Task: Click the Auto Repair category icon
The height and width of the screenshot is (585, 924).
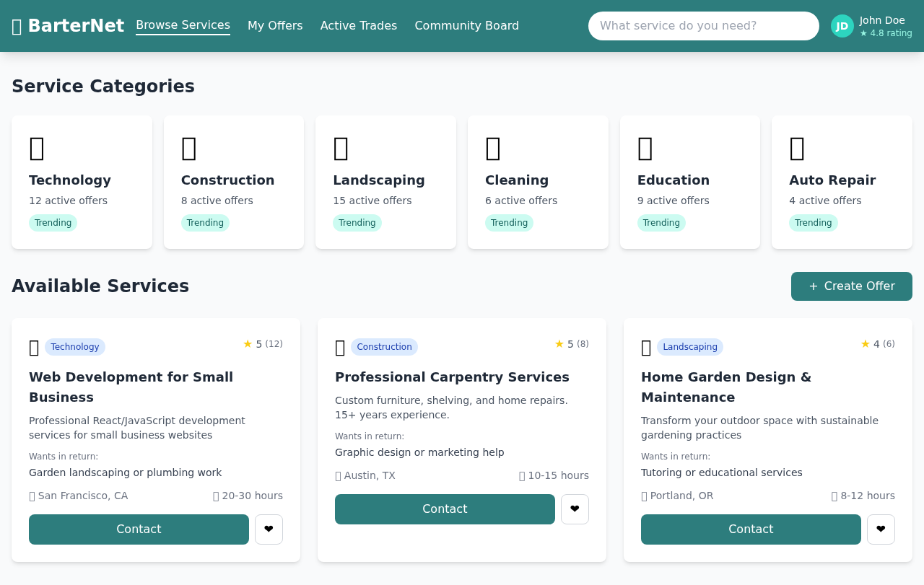Action: tap(797, 149)
